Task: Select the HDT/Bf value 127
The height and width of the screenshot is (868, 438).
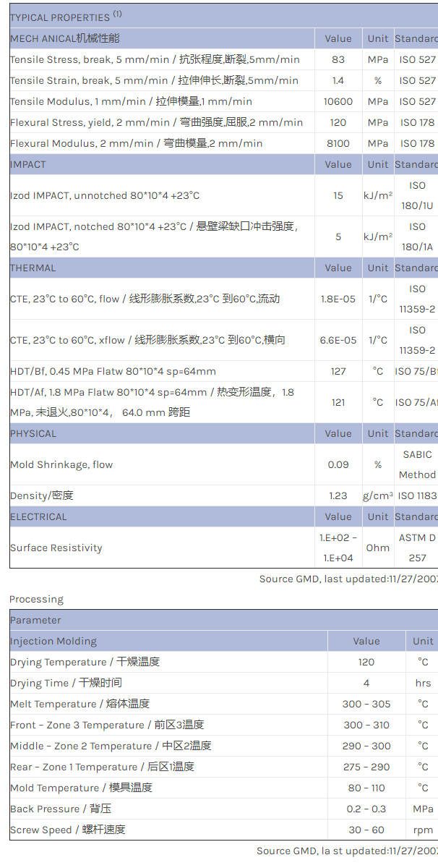Action: coord(338,371)
